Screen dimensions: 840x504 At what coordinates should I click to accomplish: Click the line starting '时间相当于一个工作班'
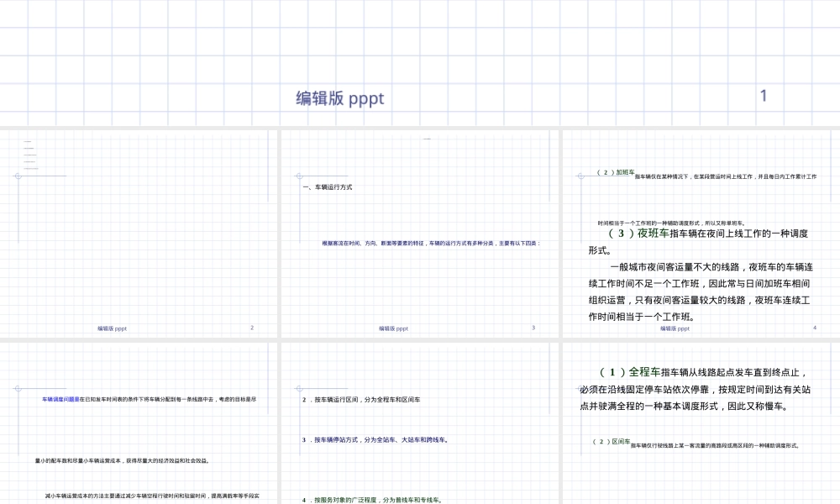[x=671, y=223]
